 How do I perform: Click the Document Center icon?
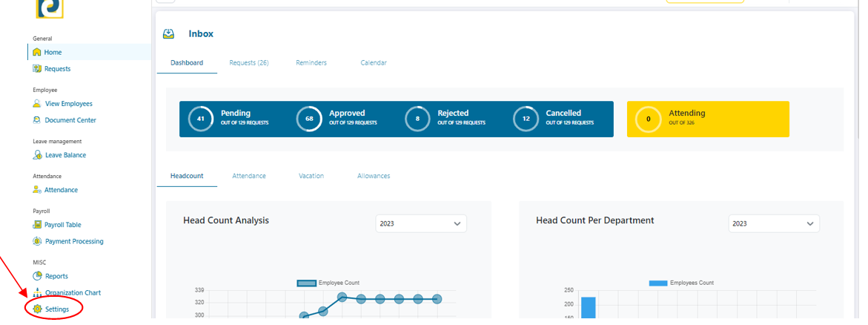37,120
